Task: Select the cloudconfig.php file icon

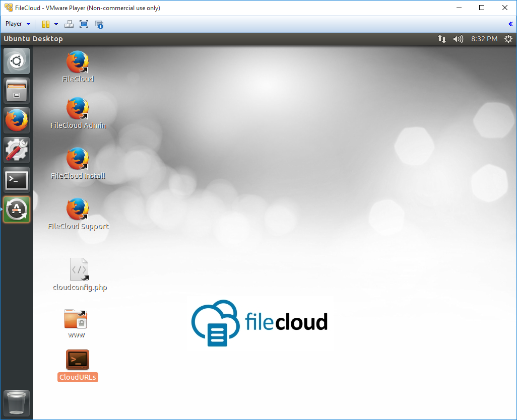Action: tap(79, 269)
